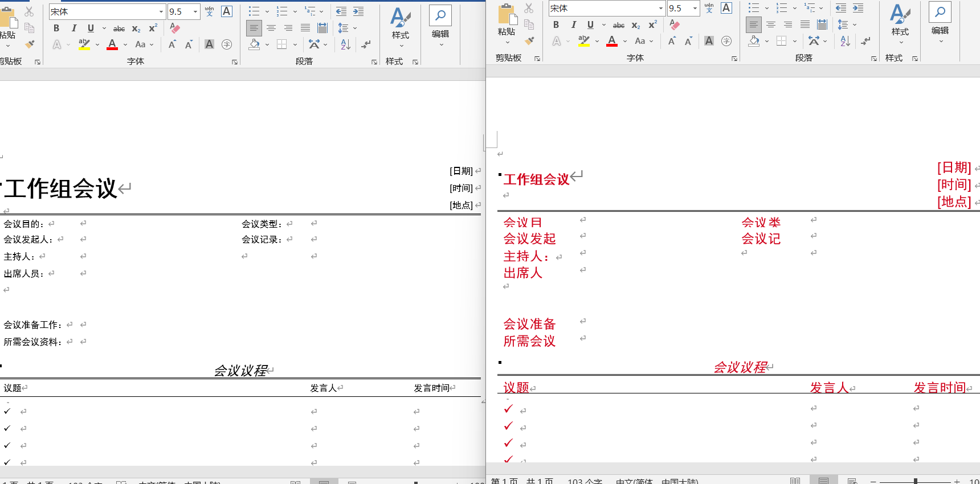Click Format Painter in right window
Viewport: 980px width, 484px height.
tap(529, 40)
